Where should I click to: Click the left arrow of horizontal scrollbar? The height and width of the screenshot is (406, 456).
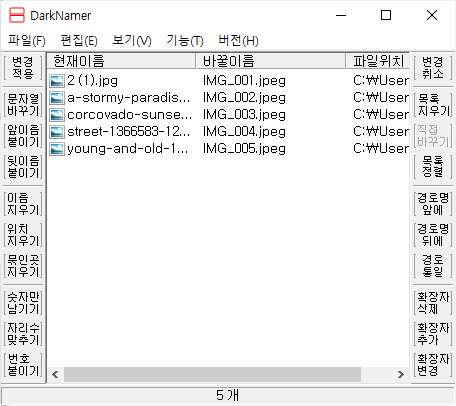pos(55,374)
